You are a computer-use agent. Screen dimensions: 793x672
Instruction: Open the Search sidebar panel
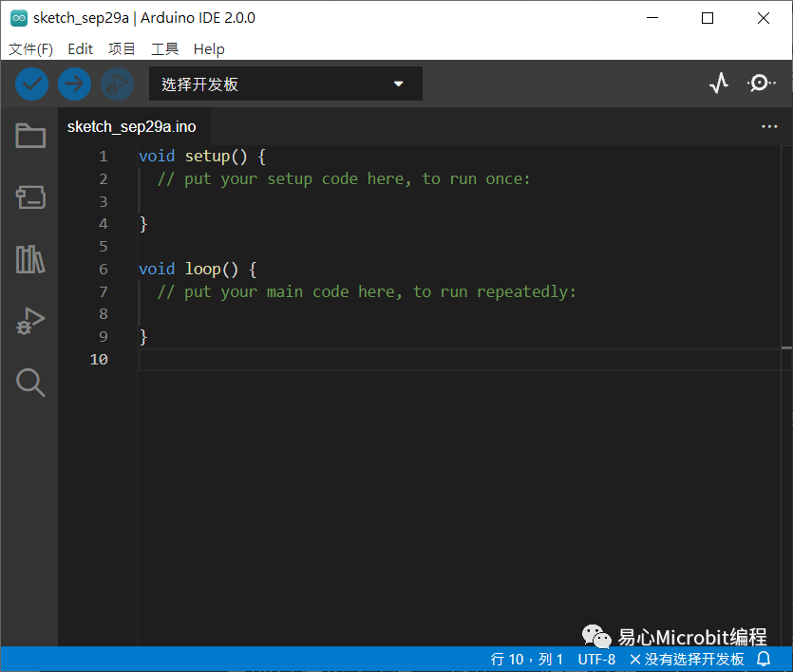point(30,383)
